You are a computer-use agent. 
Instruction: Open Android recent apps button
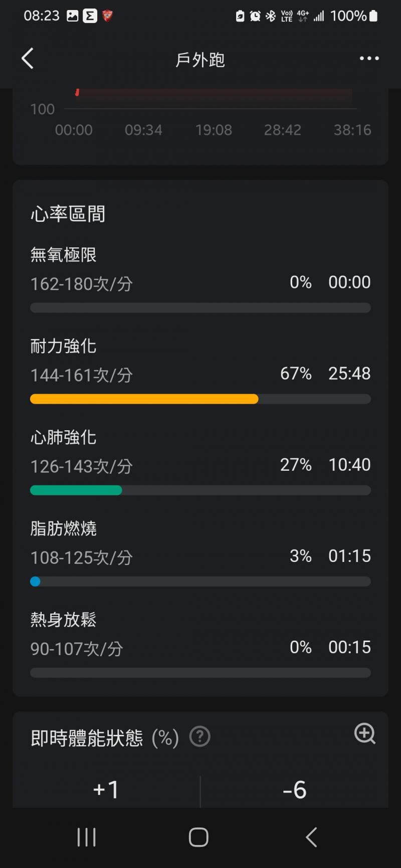coord(86,837)
